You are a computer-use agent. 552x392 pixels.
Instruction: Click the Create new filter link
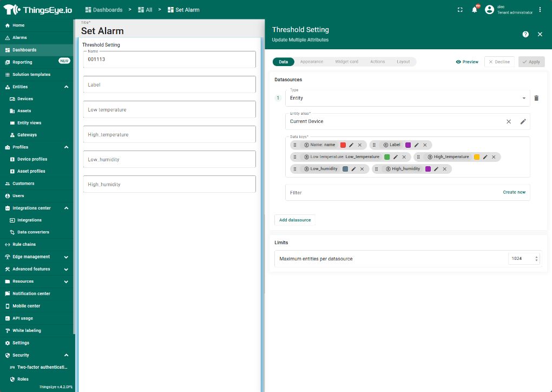pos(514,192)
